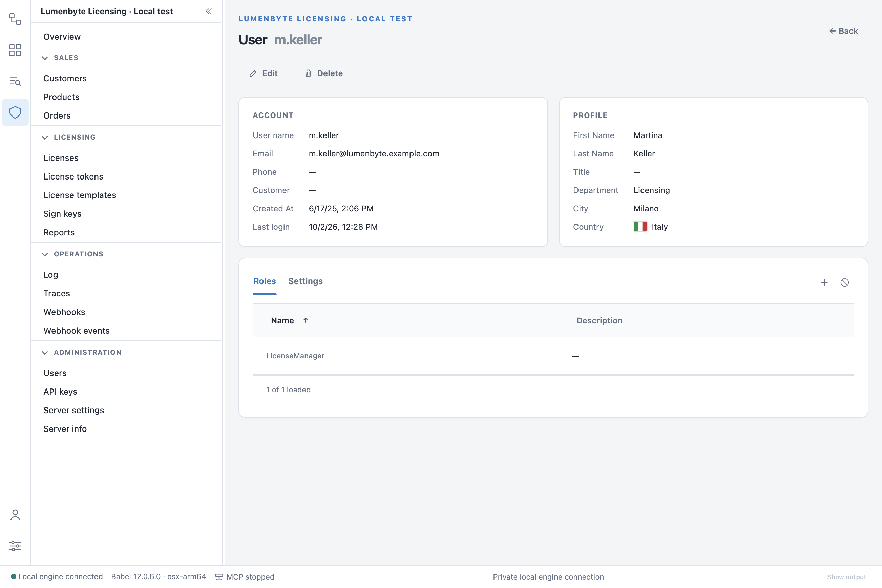Collapse the OPERATIONS section
The image size is (882, 588).
45,254
